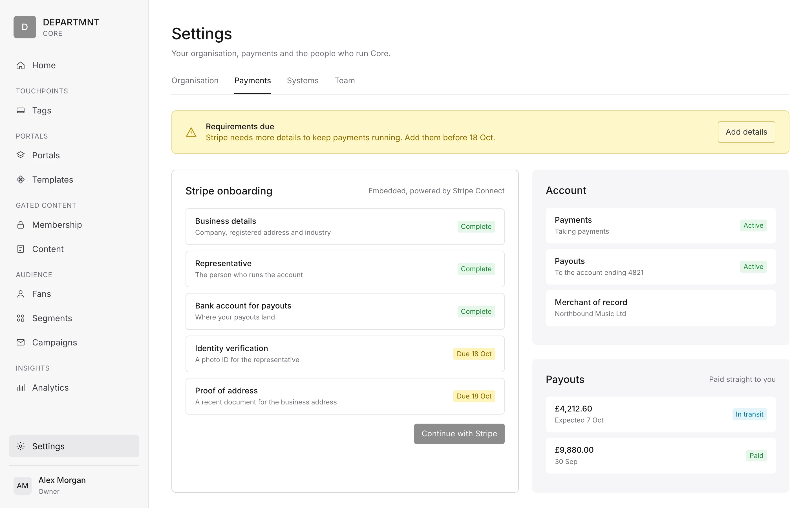Click 'Paid straight to you' caption
Viewport: 812px width, 508px height.
coord(742,379)
